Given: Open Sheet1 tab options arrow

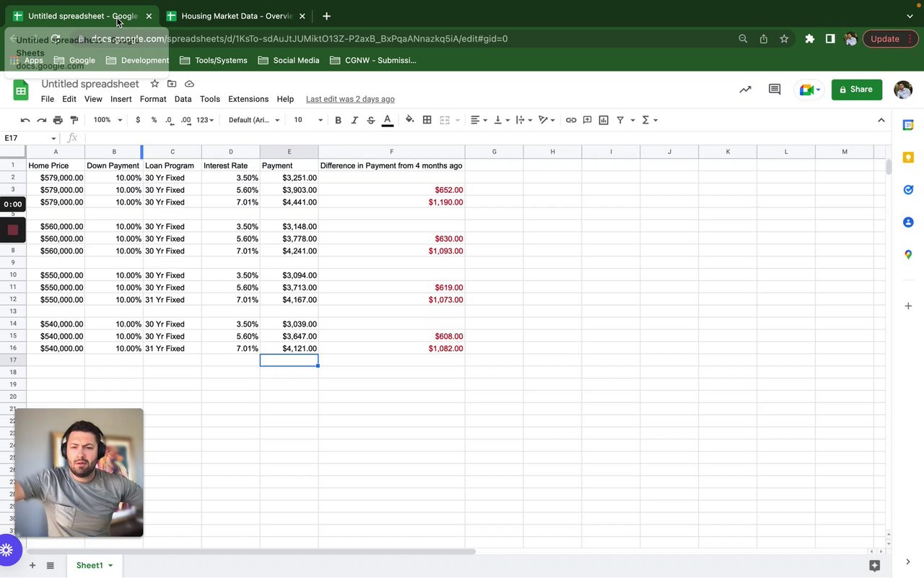Looking at the screenshot, I should (110, 566).
